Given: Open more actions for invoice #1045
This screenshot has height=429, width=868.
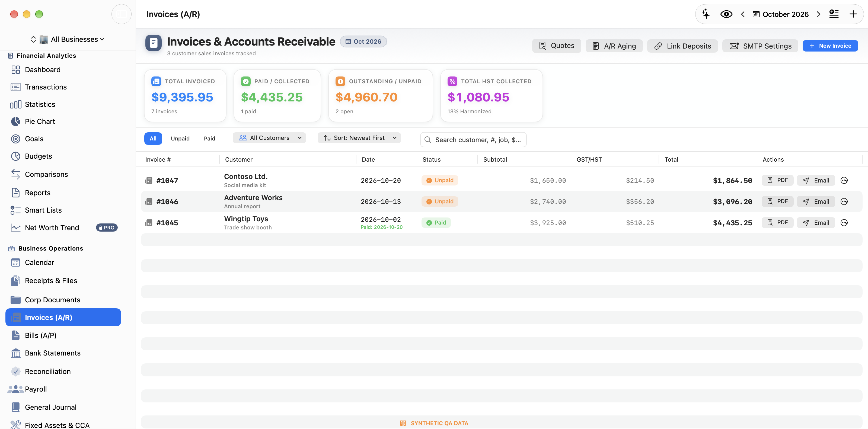Looking at the screenshot, I should coord(844,223).
